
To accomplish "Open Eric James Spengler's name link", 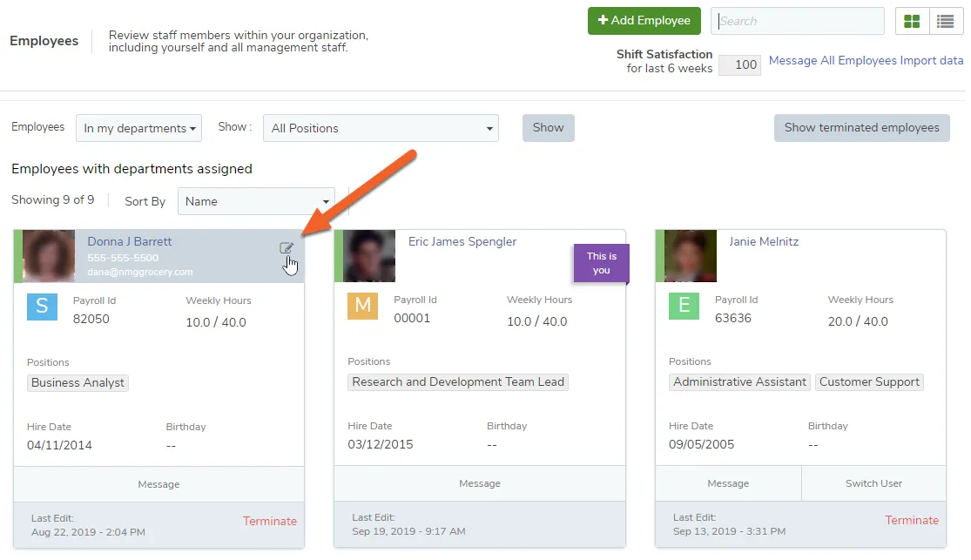I will click(462, 241).
